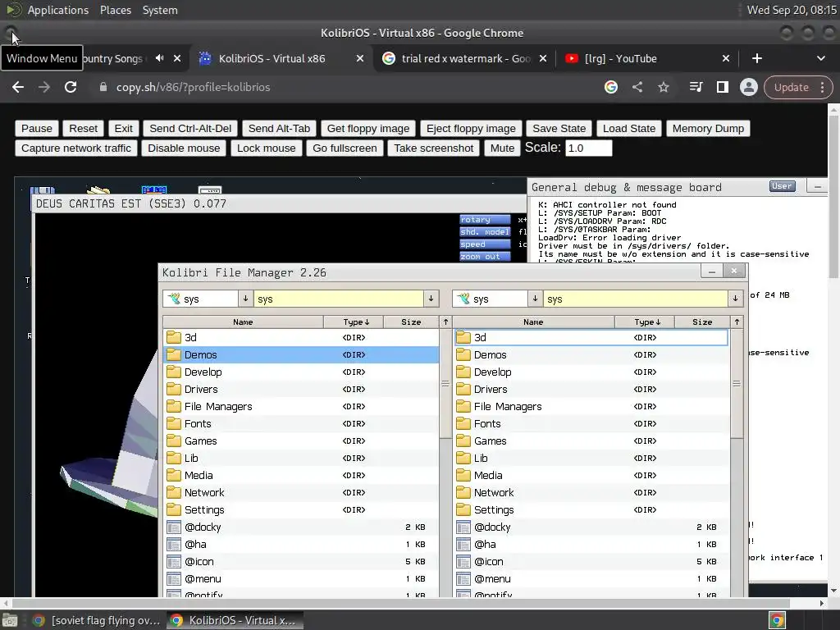This screenshot has height=630, width=840.
Task: Click the Scale input field
Action: coord(588,148)
